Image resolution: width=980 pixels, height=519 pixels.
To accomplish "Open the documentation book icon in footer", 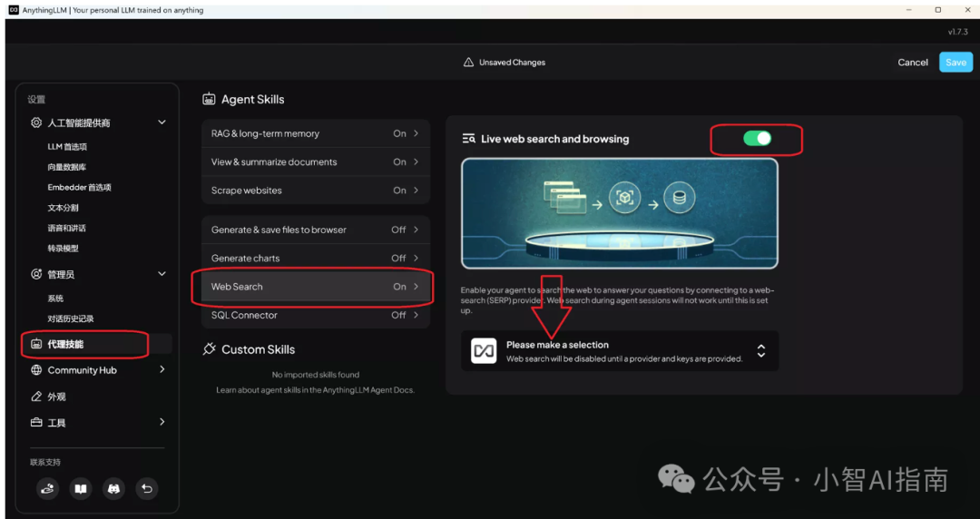I will tap(81, 488).
